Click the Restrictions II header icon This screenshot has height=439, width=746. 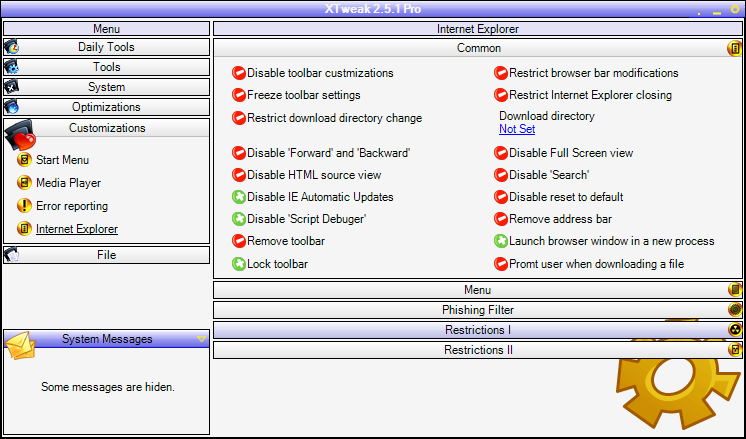pos(735,350)
